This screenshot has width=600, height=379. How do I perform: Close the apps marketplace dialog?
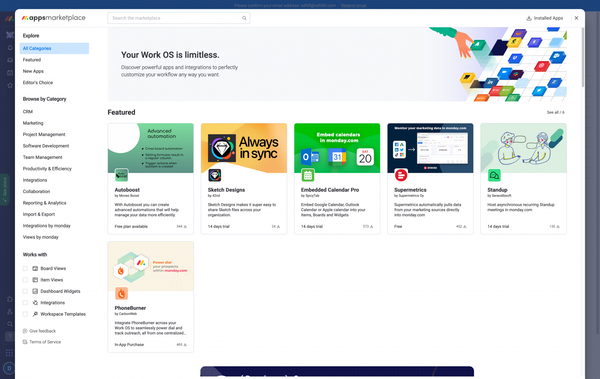(576, 18)
